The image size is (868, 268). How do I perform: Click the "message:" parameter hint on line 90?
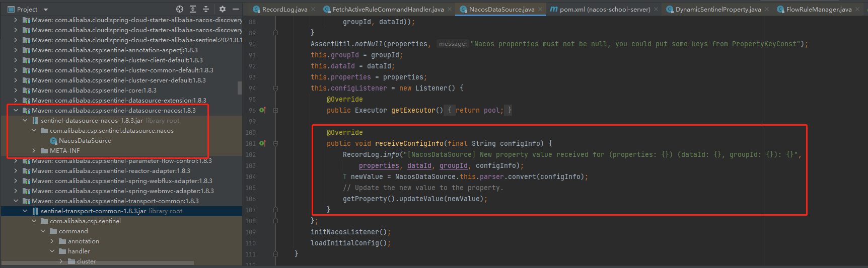453,44
